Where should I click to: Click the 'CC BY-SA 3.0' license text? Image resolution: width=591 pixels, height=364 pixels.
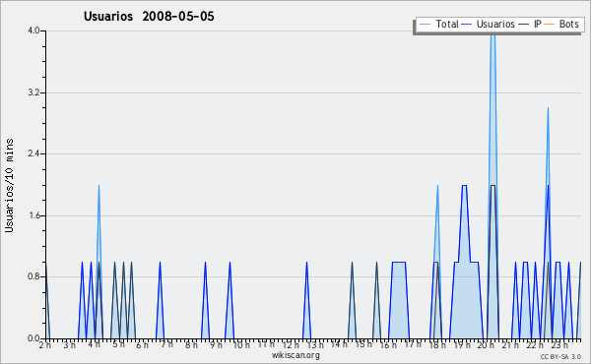click(x=560, y=356)
